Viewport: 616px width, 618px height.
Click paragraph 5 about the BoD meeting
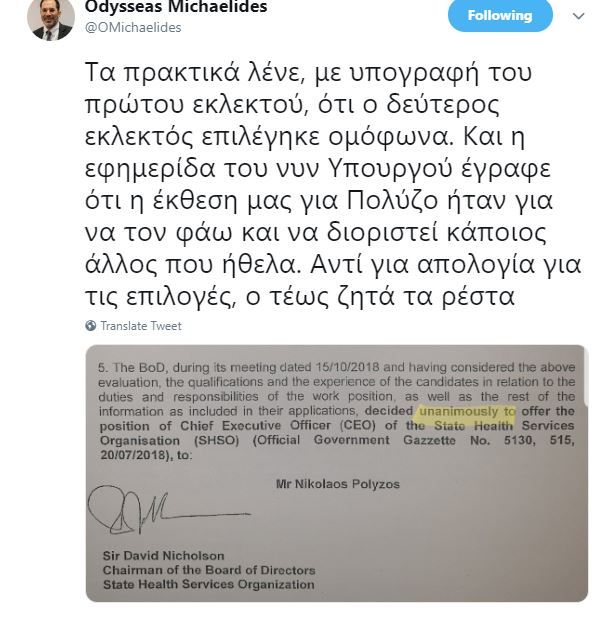(x=337, y=411)
